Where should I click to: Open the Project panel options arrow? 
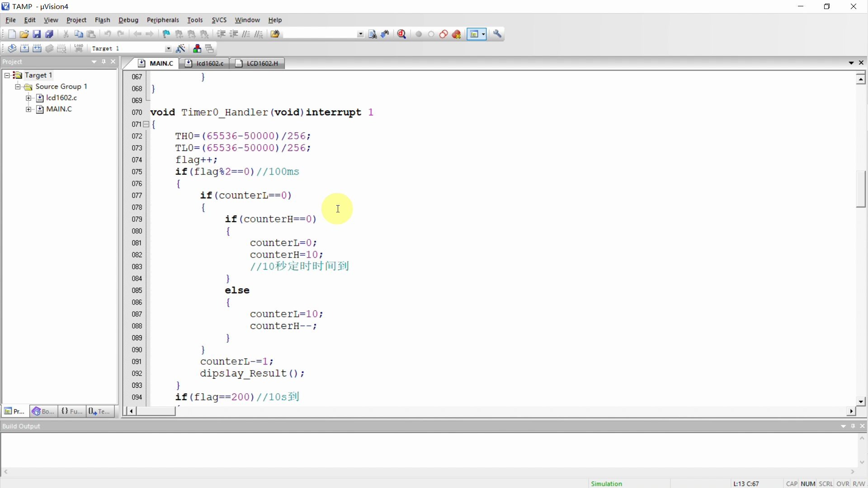click(94, 62)
